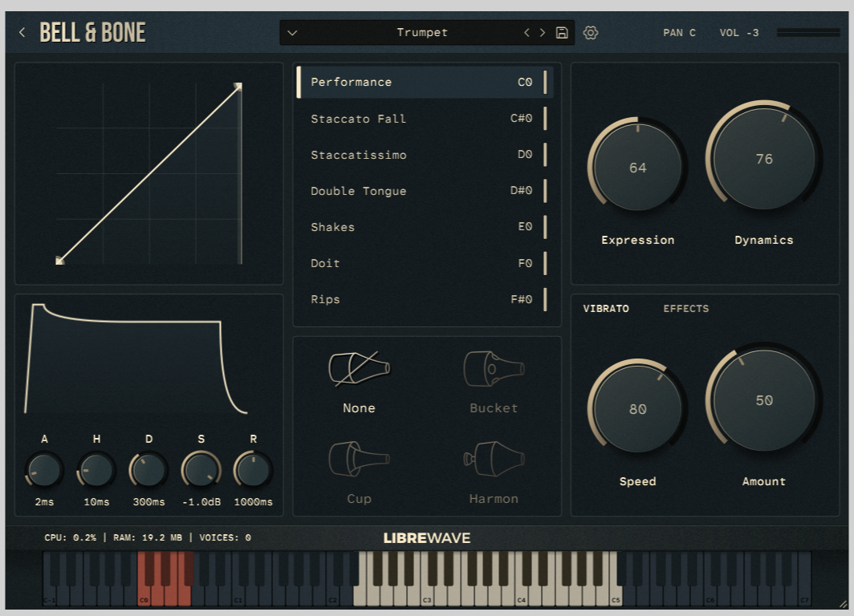Screen dimensions: 854x616
Task: Click the Trumpet preset name
Action: click(x=422, y=33)
